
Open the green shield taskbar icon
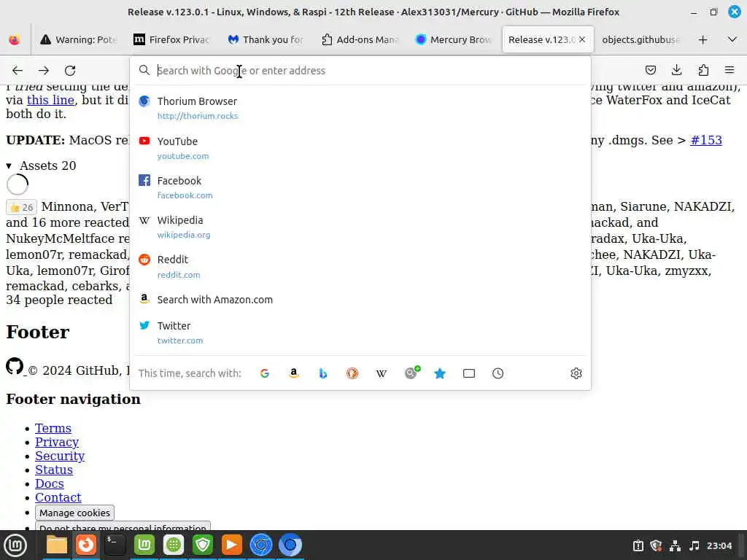tap(203, 545)
